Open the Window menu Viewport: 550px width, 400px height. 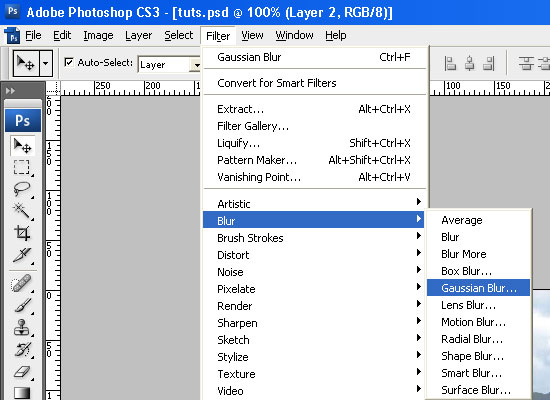click(x=294, y=35)
